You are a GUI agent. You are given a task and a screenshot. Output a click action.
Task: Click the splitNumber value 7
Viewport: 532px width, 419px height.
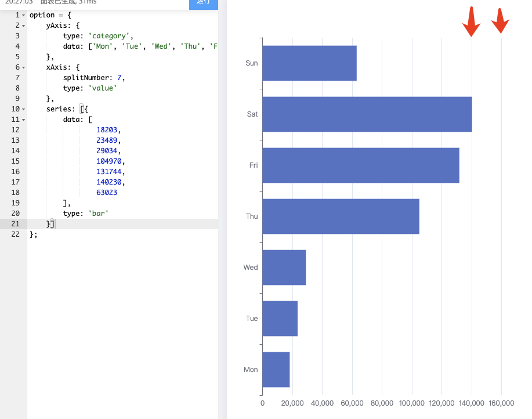tap(120, 77)
